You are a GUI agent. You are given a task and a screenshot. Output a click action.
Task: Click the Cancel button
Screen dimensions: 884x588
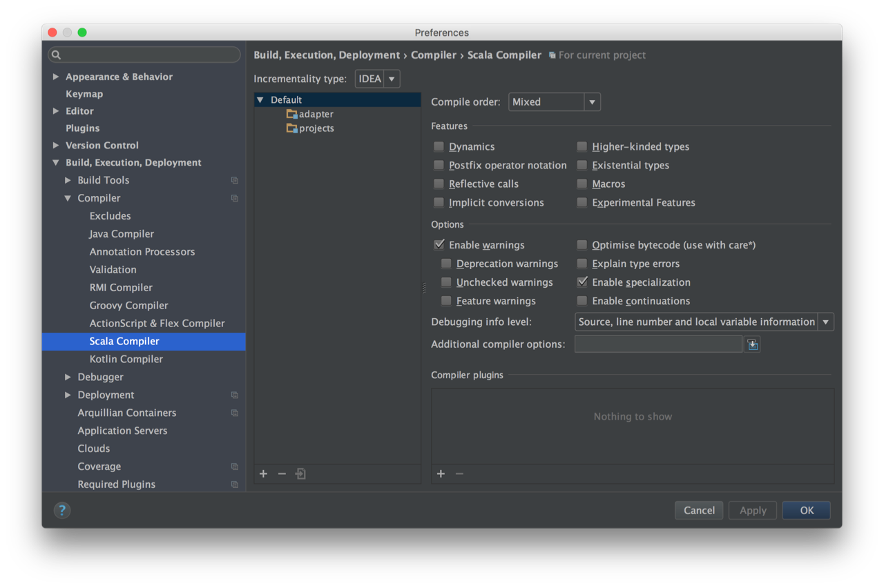point(699,511)
